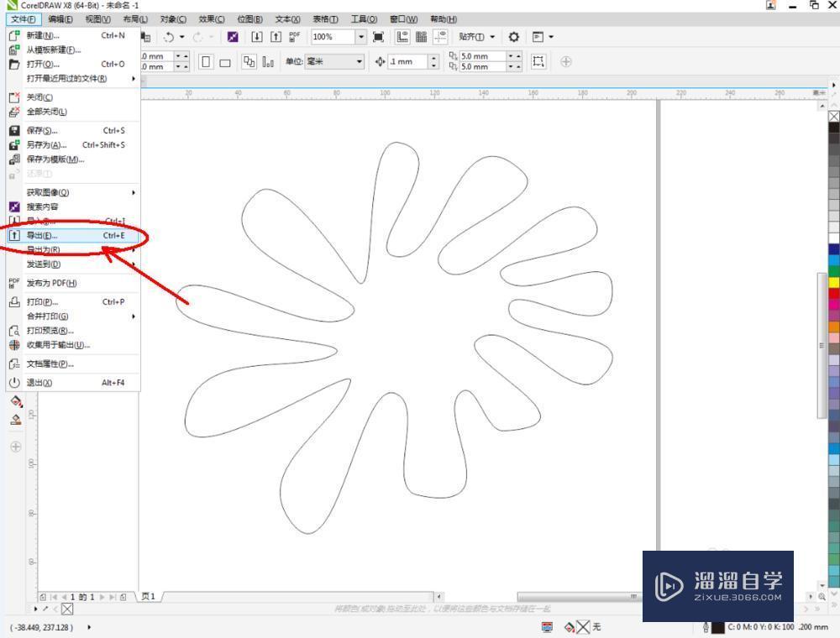The height and width of the screenshot is (638, 840).
Task: Click the no-color X swatch atop the palette
Action: coord(834,117)
